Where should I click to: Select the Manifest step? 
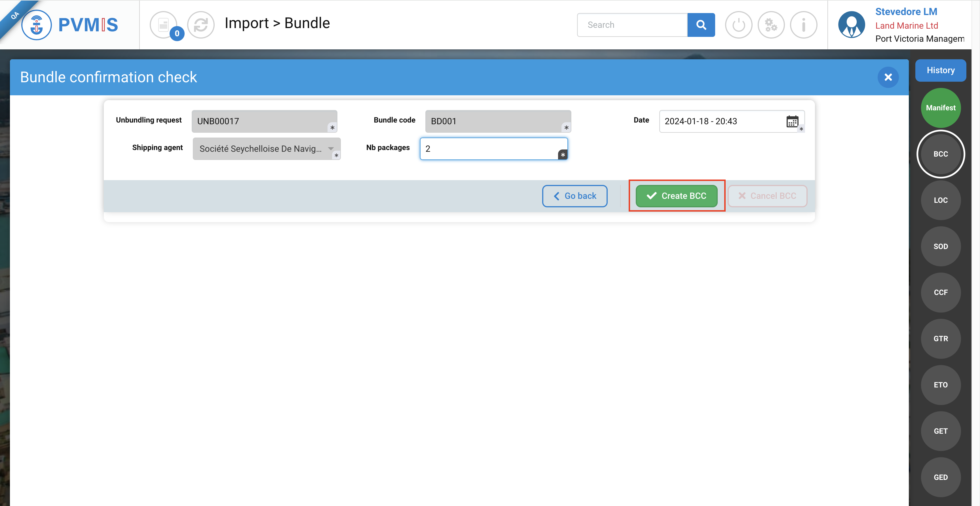(940, 108)
